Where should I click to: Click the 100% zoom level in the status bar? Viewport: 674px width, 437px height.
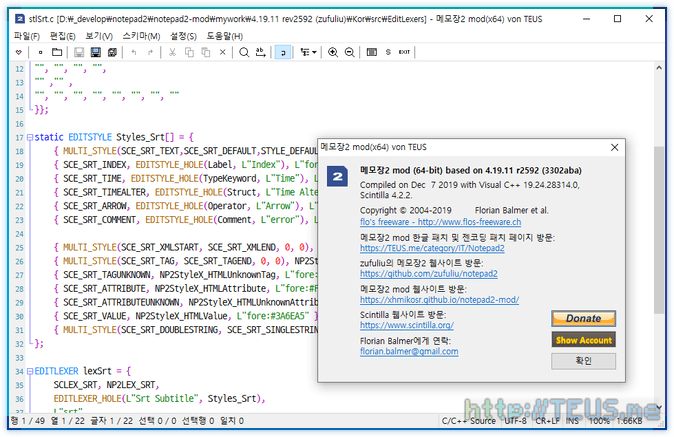pyautogui.click(x=599, y=421)
